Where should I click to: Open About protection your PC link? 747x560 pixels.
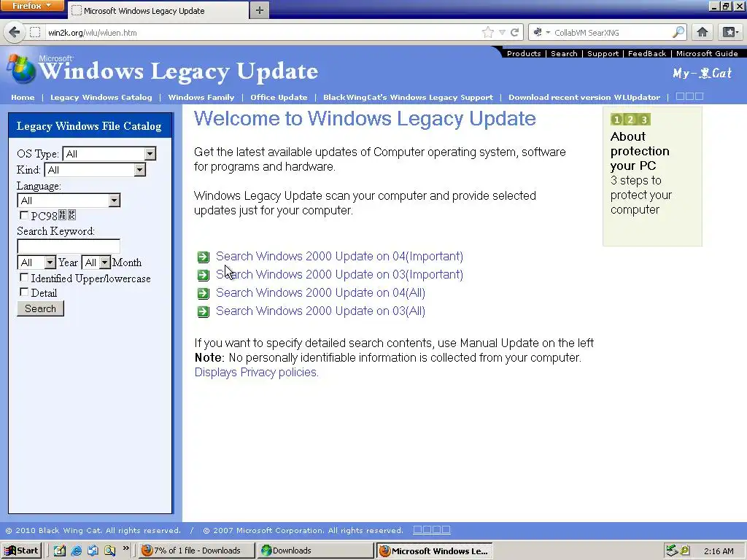click(x=640, y=151)
